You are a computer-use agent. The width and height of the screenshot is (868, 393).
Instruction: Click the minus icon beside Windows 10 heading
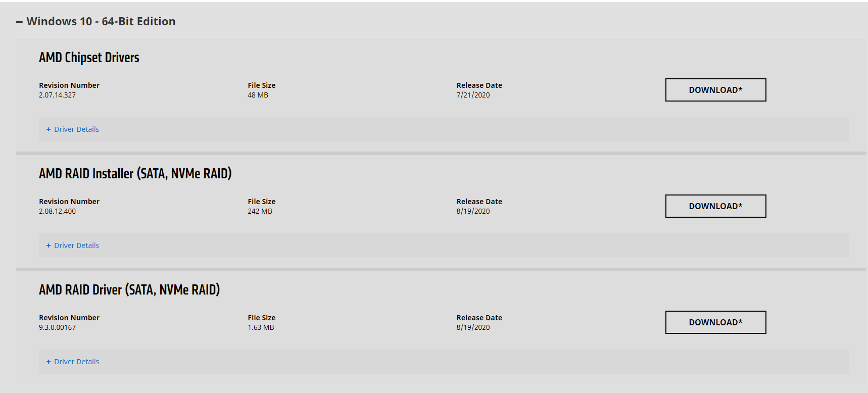19,22
